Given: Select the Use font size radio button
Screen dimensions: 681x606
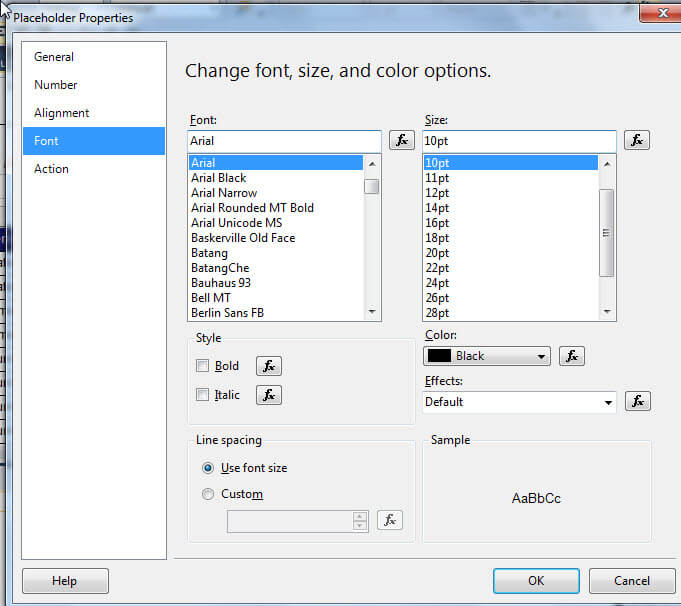Looking at the screenshot, I should point(208,468).
